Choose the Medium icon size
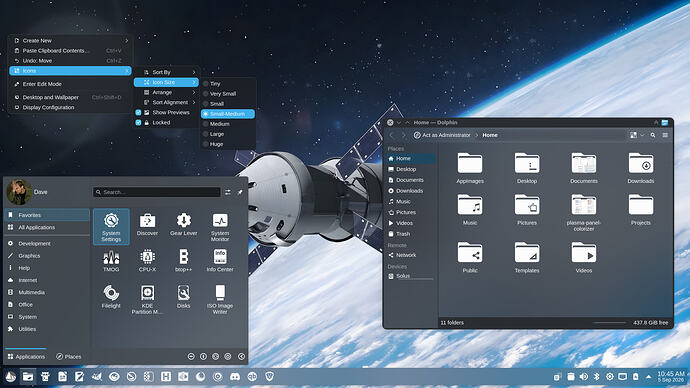 click(x=228, y=124)
